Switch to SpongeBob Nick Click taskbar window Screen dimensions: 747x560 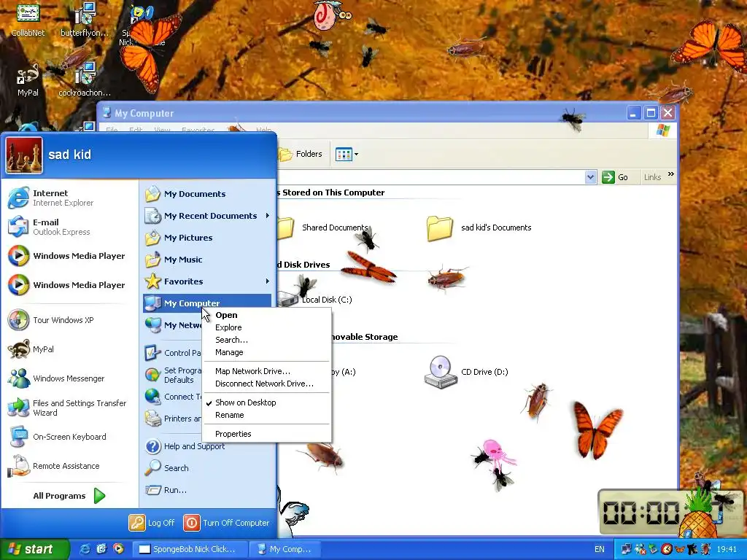[x=190, y=549]
